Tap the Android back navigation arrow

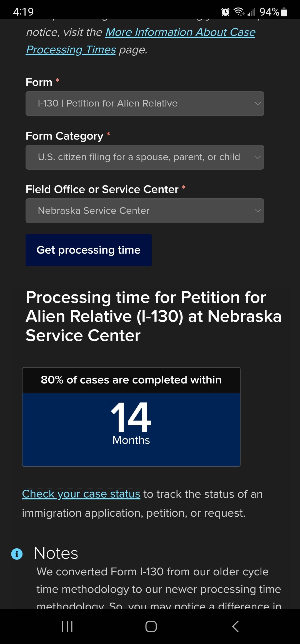235,626
